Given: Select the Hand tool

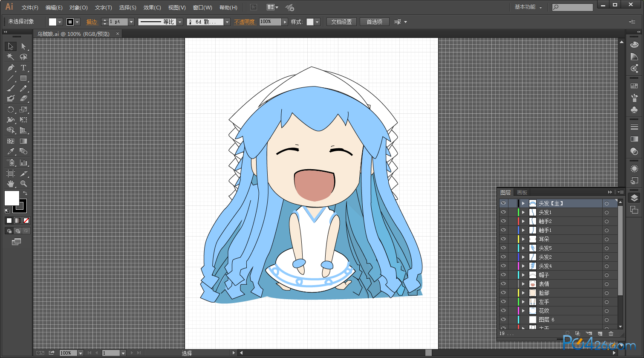Looking at the screenshot, I should [x=11, y=184].
